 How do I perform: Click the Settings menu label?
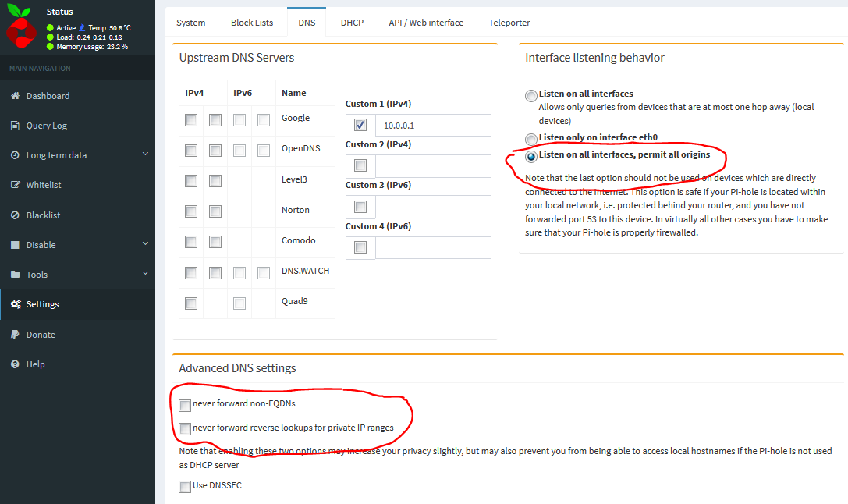43,304
